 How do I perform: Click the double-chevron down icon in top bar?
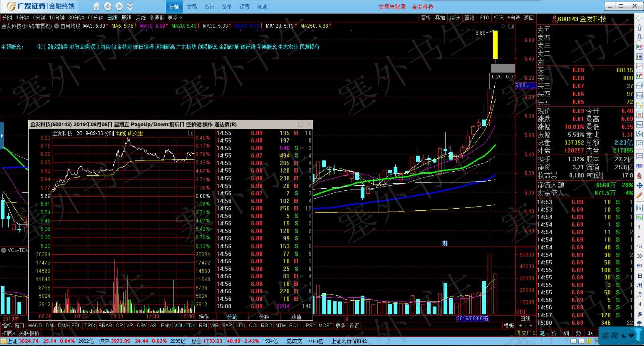130,6
